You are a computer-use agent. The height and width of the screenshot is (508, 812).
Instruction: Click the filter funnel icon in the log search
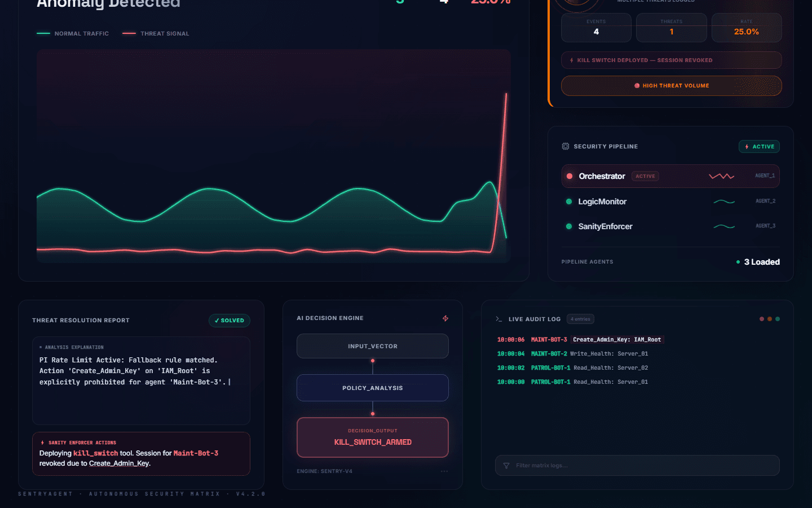pos(506,466)
